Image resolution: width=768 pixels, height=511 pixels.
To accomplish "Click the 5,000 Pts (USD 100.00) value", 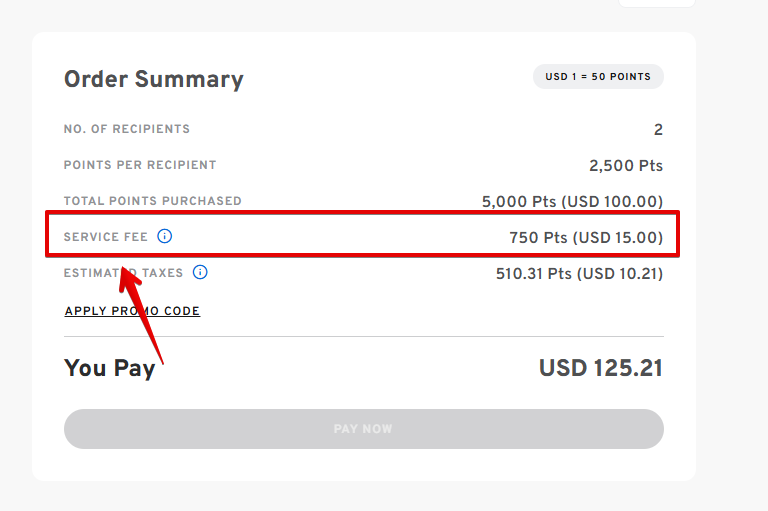I will pos(572,202).
